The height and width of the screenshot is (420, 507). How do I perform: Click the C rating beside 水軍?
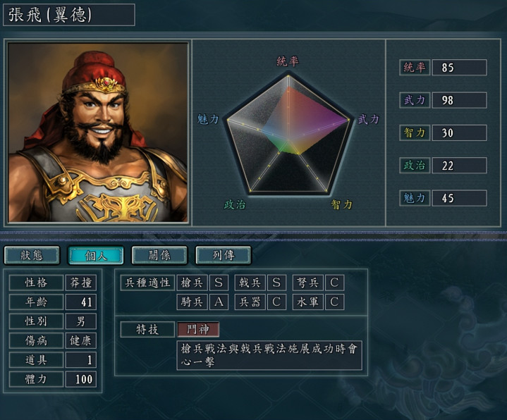(334, 302)
